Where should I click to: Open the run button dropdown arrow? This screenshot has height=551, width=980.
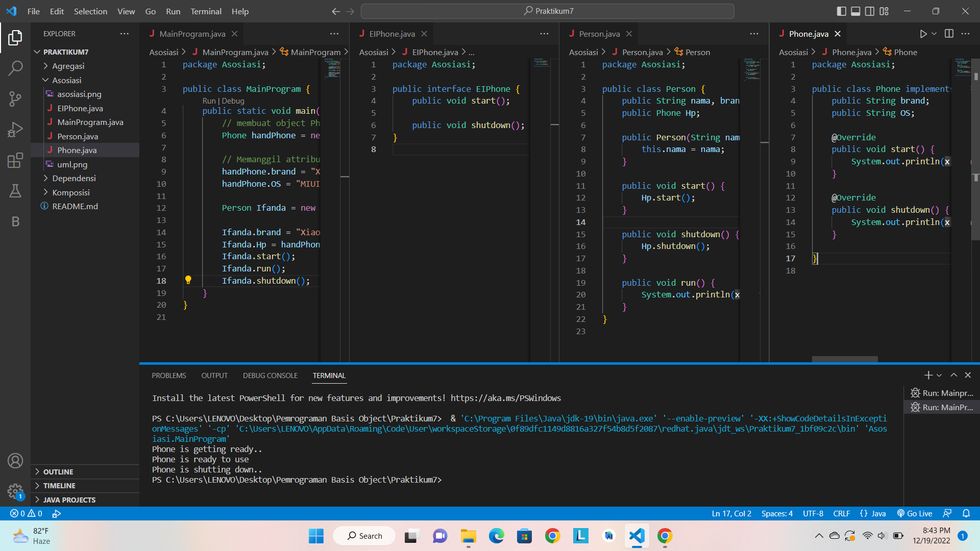point(934,34)
